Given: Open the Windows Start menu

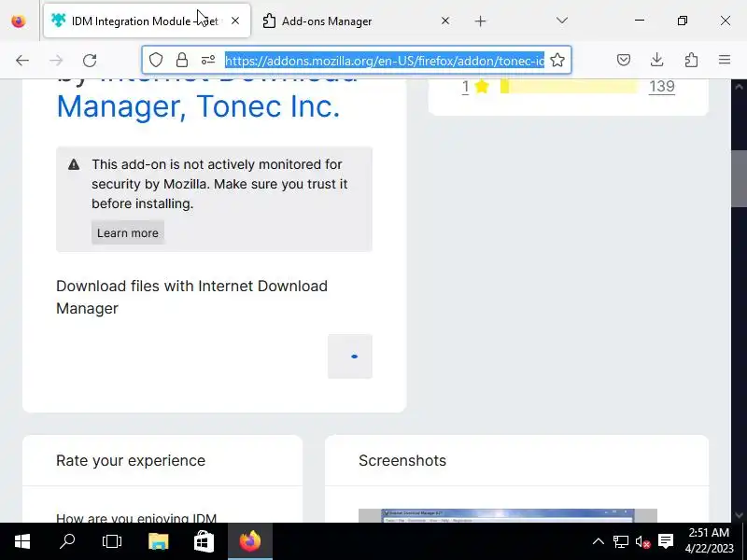Looking at the screenshot, I should coord(22,541).
